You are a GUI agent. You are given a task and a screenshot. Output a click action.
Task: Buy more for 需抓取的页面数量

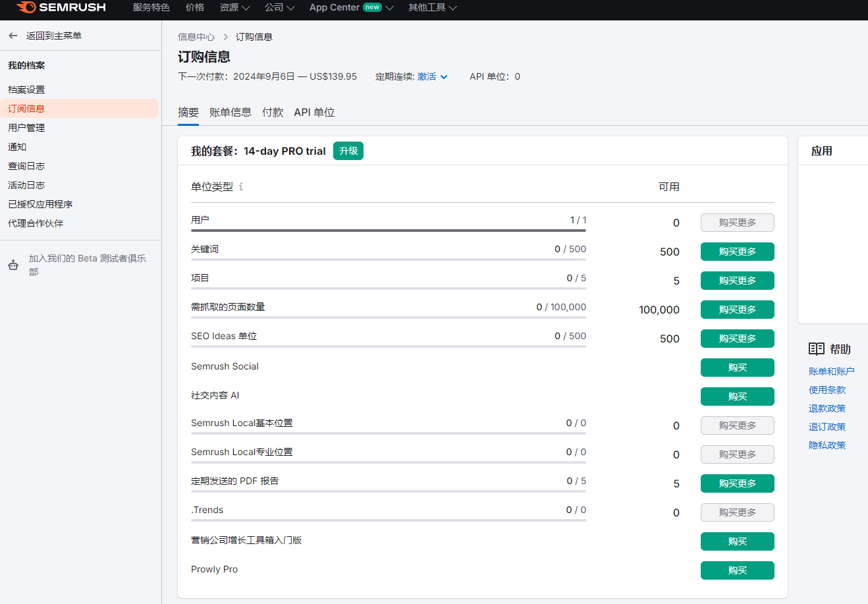click(x=738, y=310)
